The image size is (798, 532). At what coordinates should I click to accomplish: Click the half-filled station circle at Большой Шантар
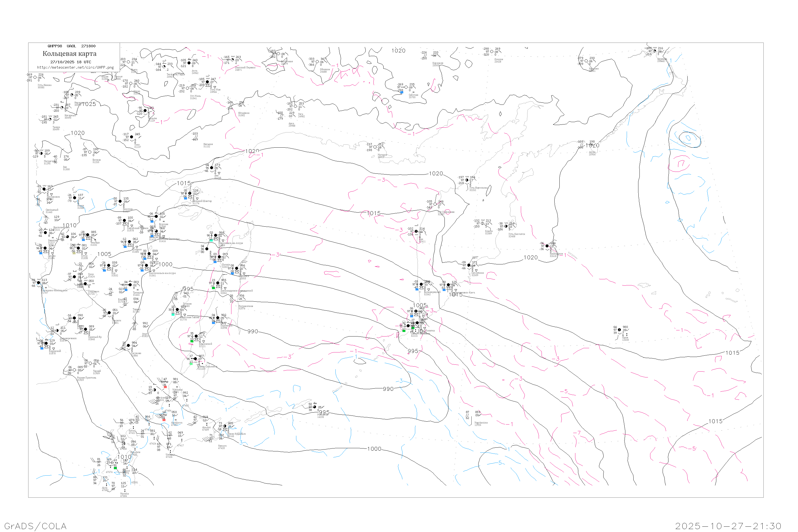pos(190,193)
